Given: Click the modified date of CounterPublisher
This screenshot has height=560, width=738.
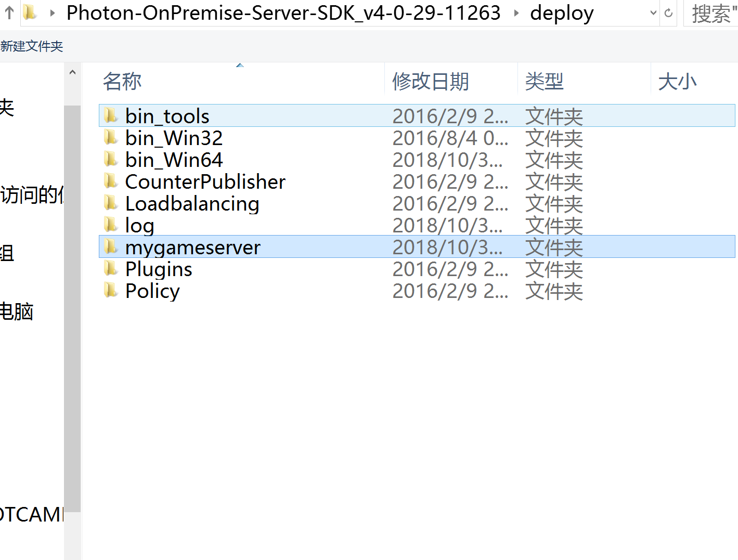Looking at the screenshot, I should point(450,182).
